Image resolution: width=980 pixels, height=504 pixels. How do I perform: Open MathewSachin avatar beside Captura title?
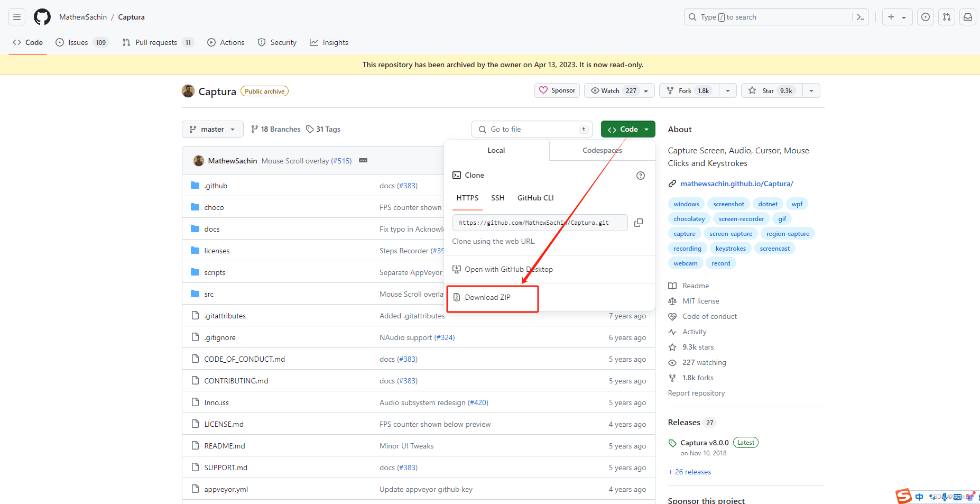[188, 91]
